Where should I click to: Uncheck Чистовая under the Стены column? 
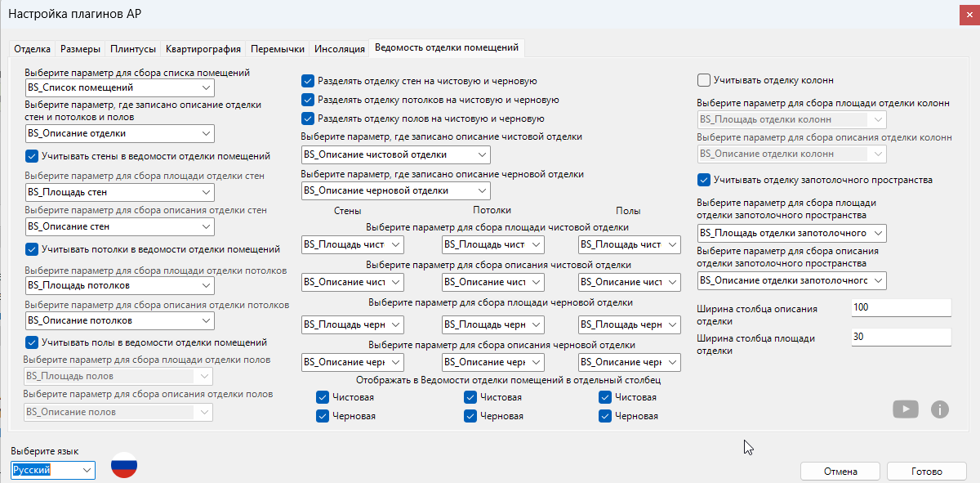coord(323,397)
